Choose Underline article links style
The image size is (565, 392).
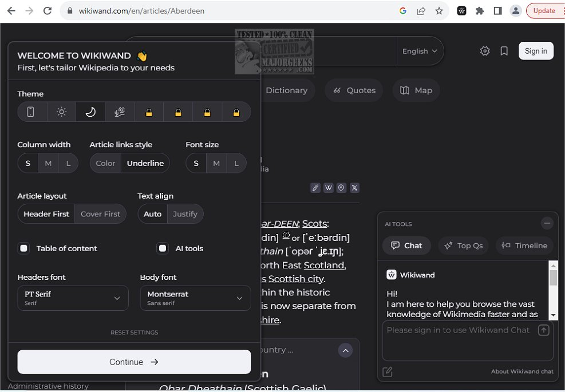tap(145, 163)
